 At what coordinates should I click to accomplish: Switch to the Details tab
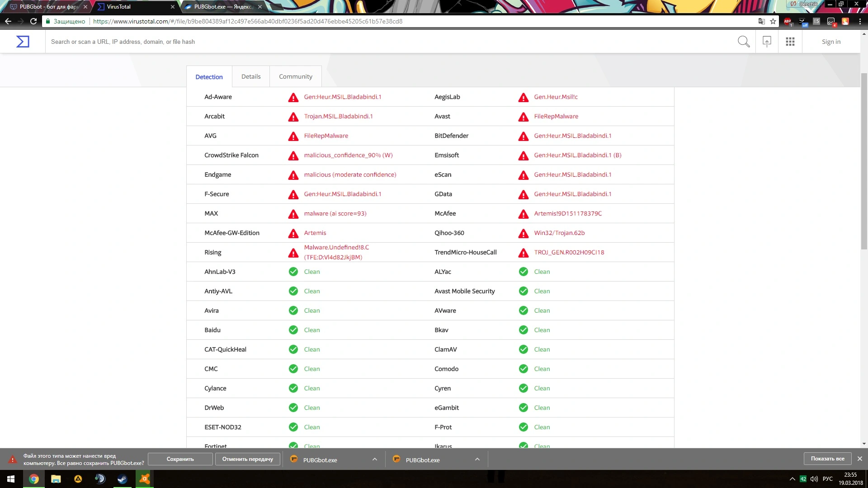251,76
